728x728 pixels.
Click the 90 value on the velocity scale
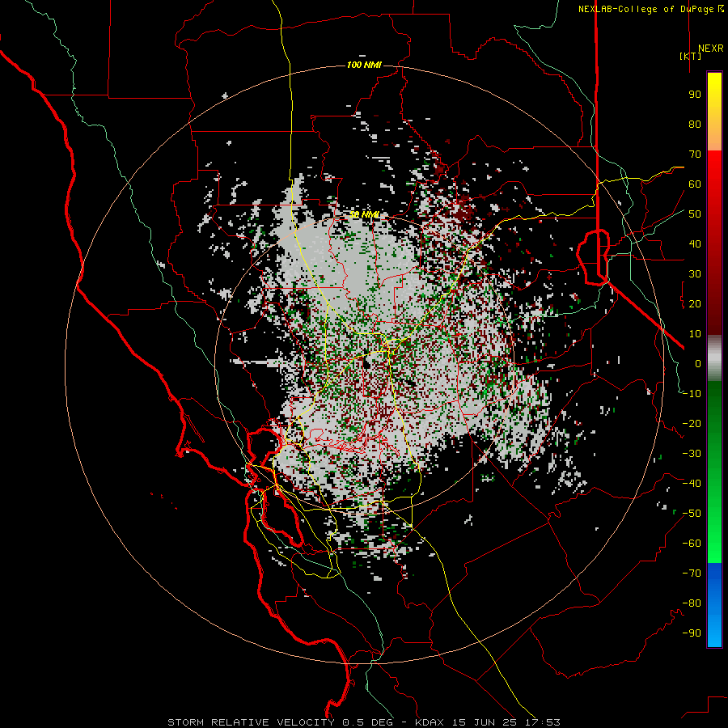695,95
